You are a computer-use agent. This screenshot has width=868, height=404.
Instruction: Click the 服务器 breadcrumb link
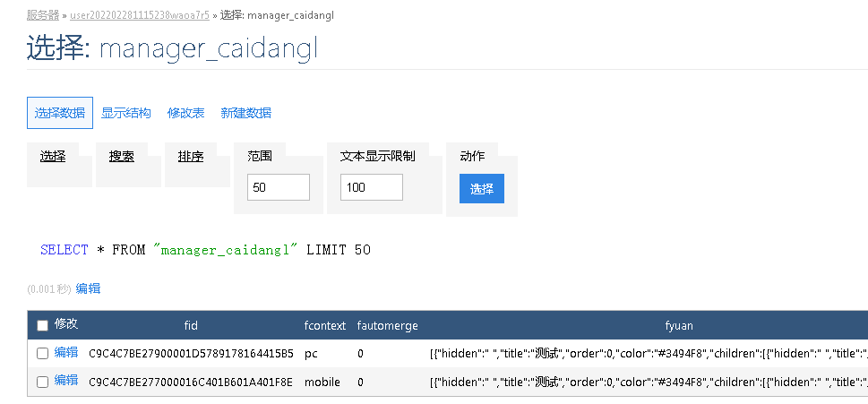pos(43,15)
